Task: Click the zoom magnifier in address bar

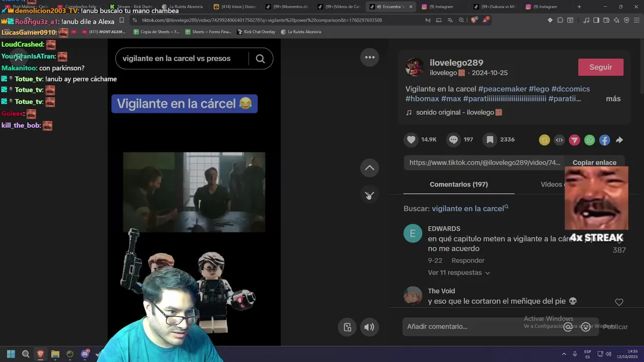Action: (x=461, y=20)
